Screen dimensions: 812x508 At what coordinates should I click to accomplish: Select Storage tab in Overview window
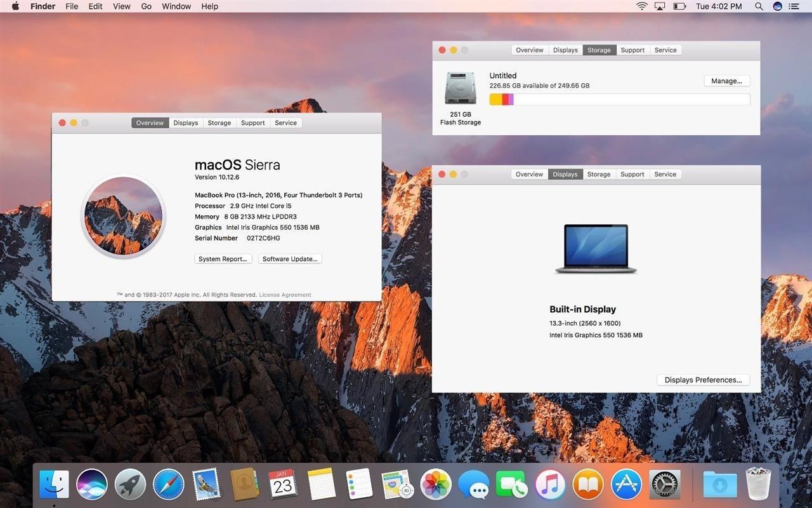point(219,123)
